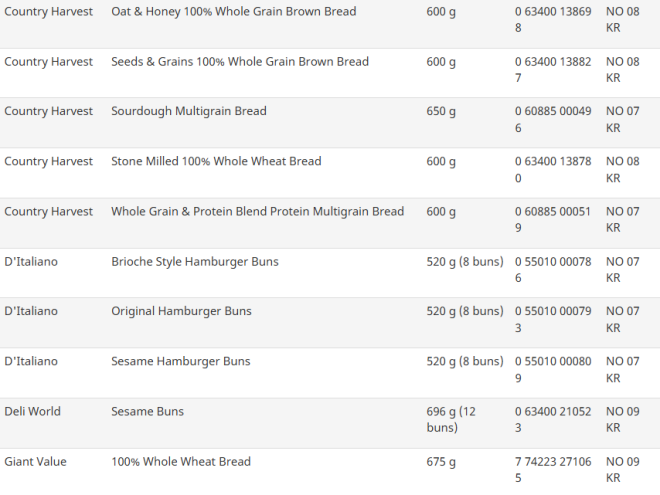
Task: Click the Giant Value 100% Whole Wheat Bread name
Action: tap(180, 462)
